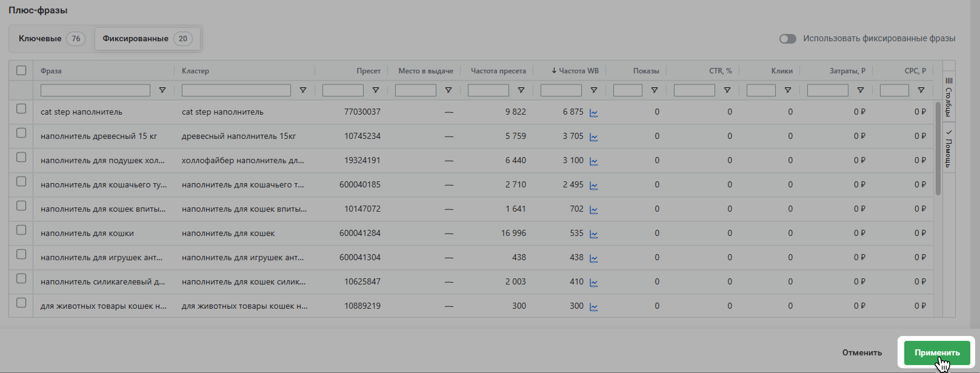980x373 pixels.
Task: Check the наполнитель древесный 15 кг row
Action: click(21, 133)
